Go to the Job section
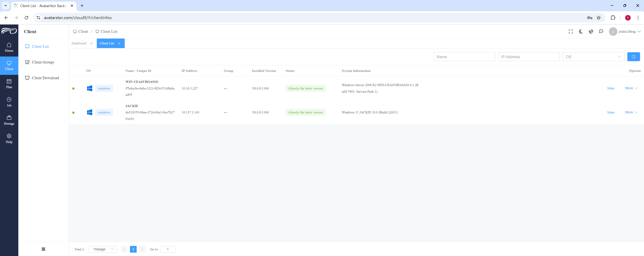Image resolution: width=644 pixels, height=256 pixels. pyautogui.click(x=9, y=102)
